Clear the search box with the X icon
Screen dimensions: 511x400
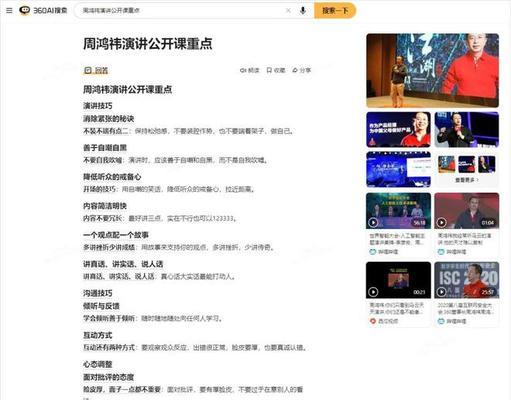(288, 11)
